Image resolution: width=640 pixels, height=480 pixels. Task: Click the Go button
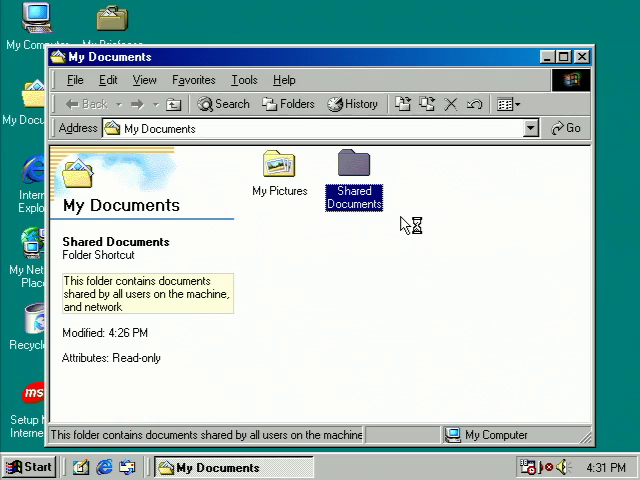tap(566, 128)
